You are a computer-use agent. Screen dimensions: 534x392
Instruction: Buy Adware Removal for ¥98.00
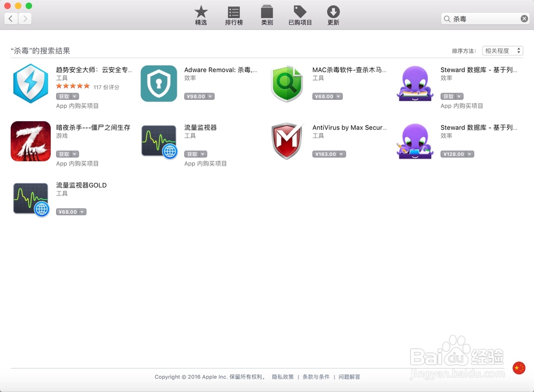(x=195, y=96)
